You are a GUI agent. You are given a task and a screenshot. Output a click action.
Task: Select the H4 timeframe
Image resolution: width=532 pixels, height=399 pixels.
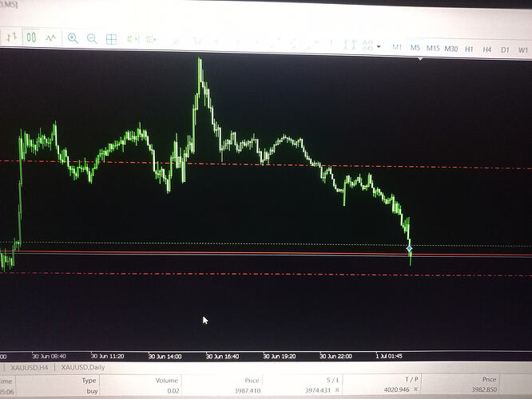pos(487,49)
